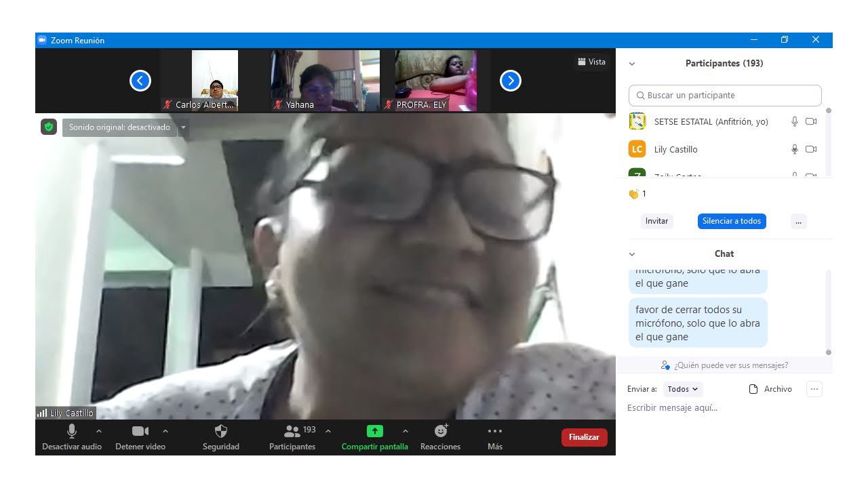868x488 pixels.
Task: Expand audio options caret beside microphone
Action: click(99, 431)
